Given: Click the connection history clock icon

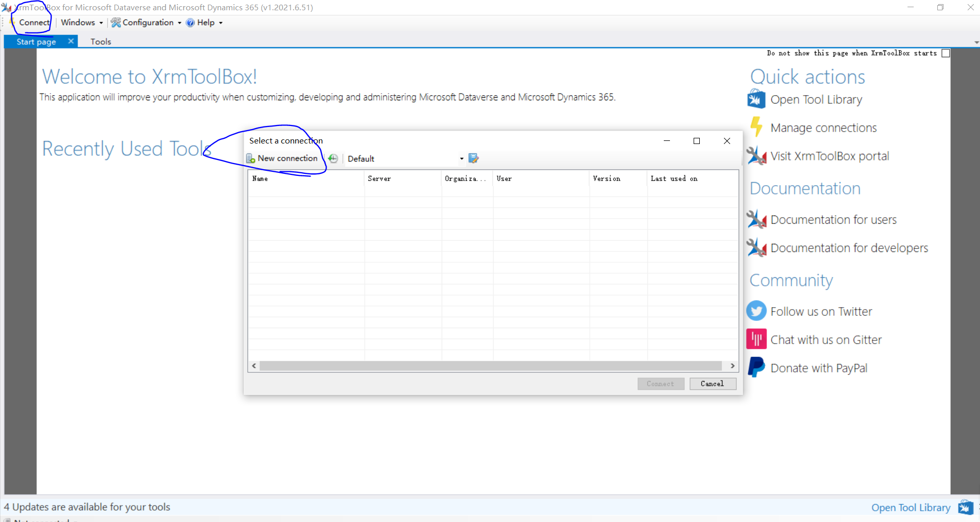Looking at the screenshot, I should pos(333,158).
